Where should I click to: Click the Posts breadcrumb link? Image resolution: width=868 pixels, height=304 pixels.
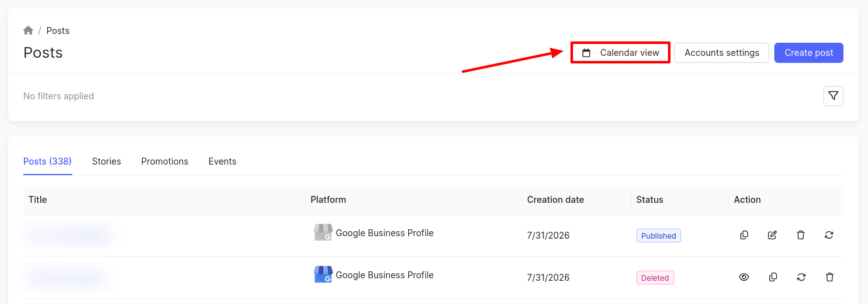click(x=58, y=31)
